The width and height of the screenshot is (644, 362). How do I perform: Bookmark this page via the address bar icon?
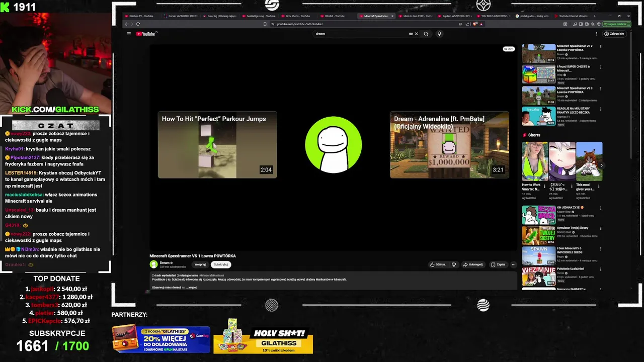tap(265, 24)
